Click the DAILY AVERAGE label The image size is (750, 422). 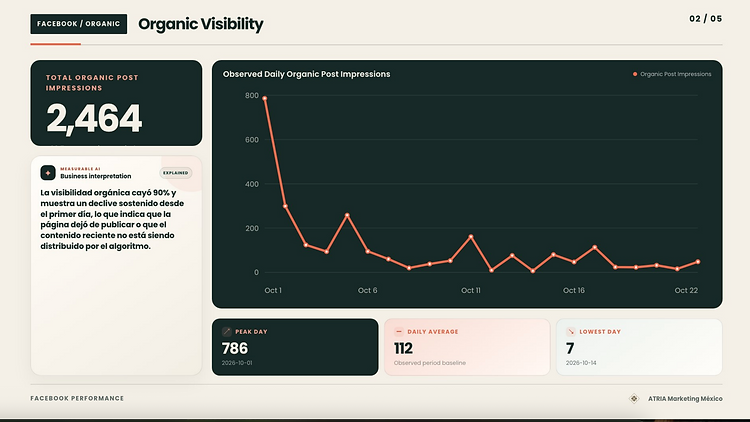click(x=433, y=332)
